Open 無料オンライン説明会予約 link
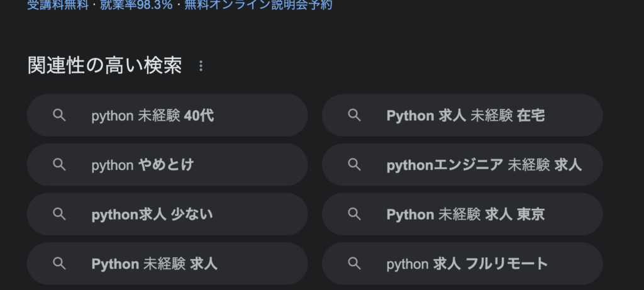This screenshot has height=290, width=644. point(258,5)
